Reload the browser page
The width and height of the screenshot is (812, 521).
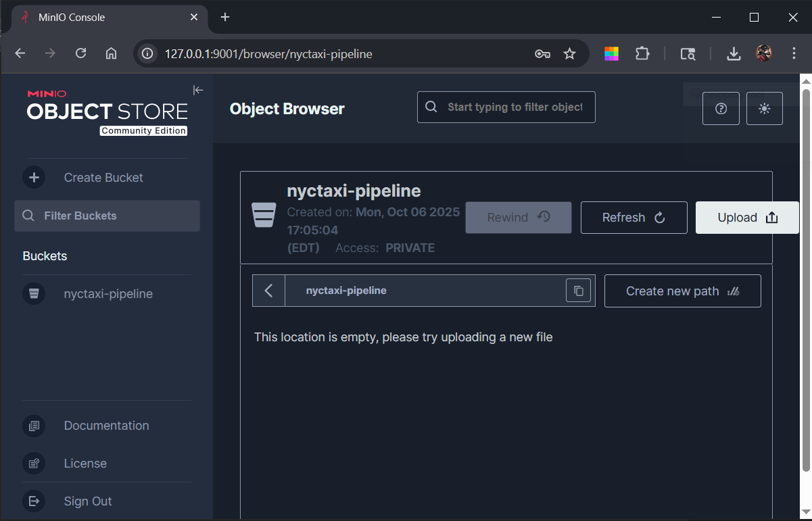(x=81, y=53)
